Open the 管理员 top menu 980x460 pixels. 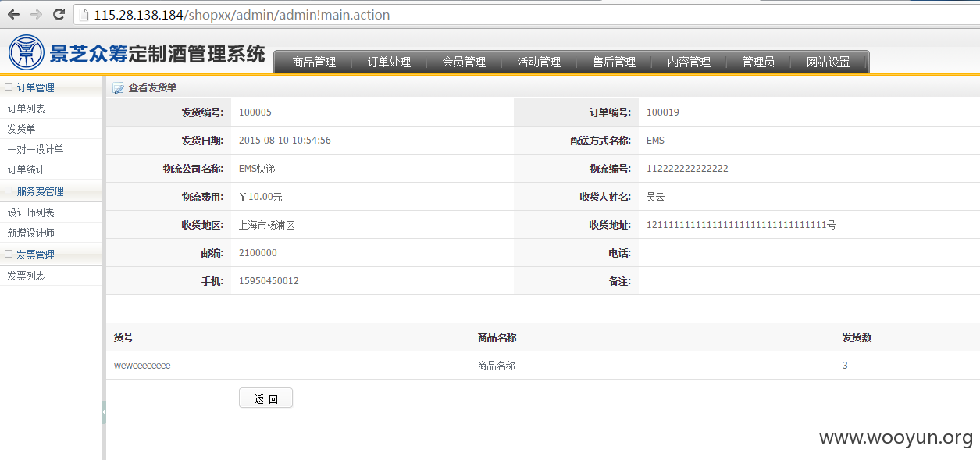(758, 62)
